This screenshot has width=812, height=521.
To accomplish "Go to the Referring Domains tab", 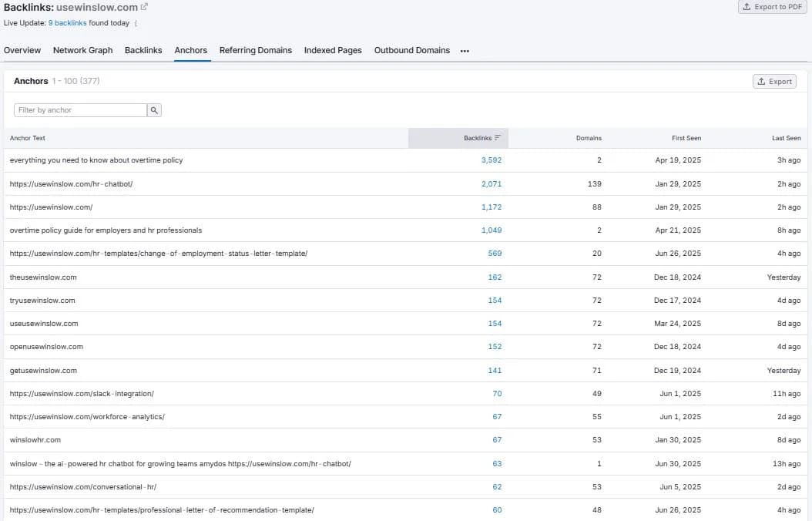I will [256, 50].
